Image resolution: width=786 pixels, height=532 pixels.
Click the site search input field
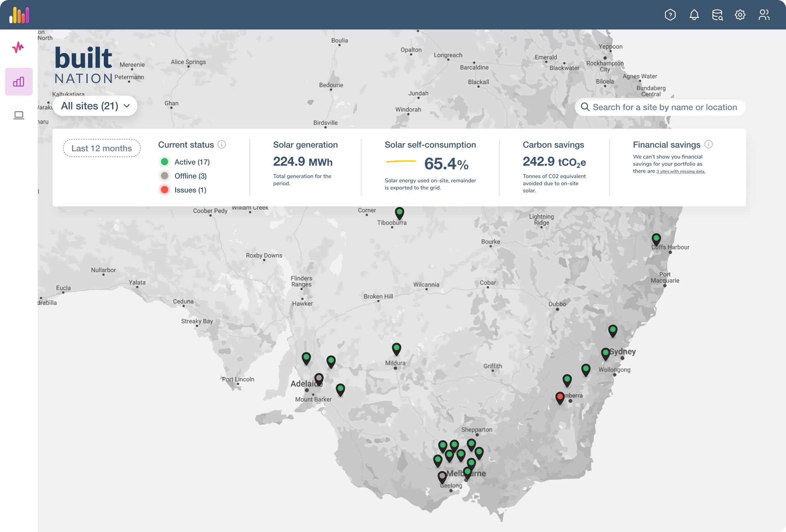(x=664, y=107)
